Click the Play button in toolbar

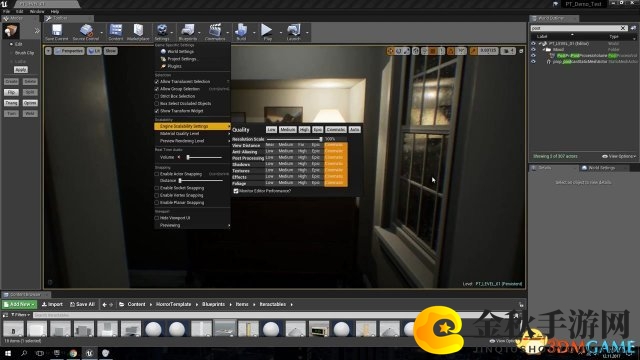point(267,32)
